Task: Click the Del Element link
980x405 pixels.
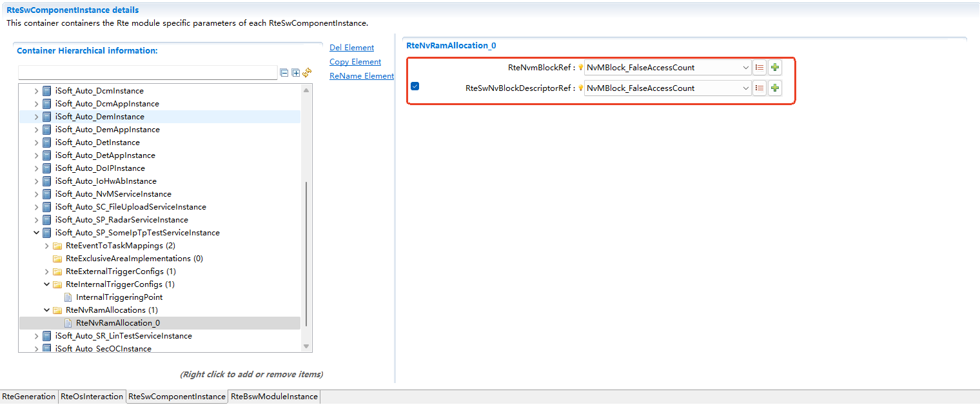Action: tap(351, 48)
